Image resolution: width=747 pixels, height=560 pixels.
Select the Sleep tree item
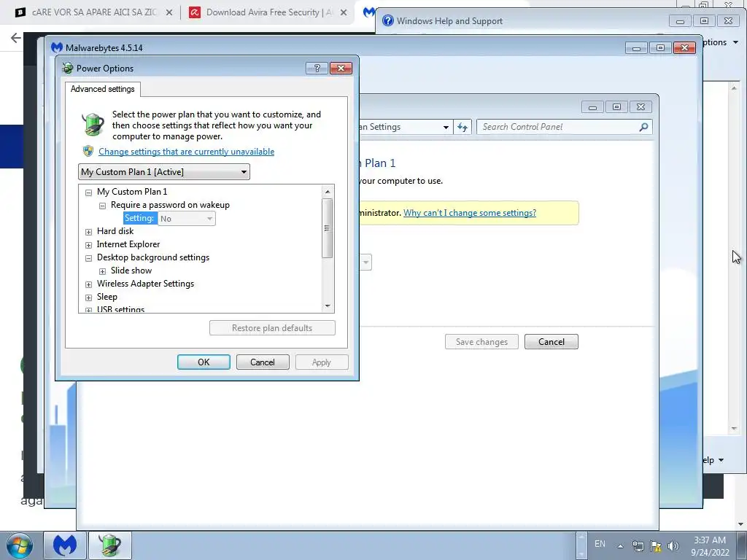point(107,297)
